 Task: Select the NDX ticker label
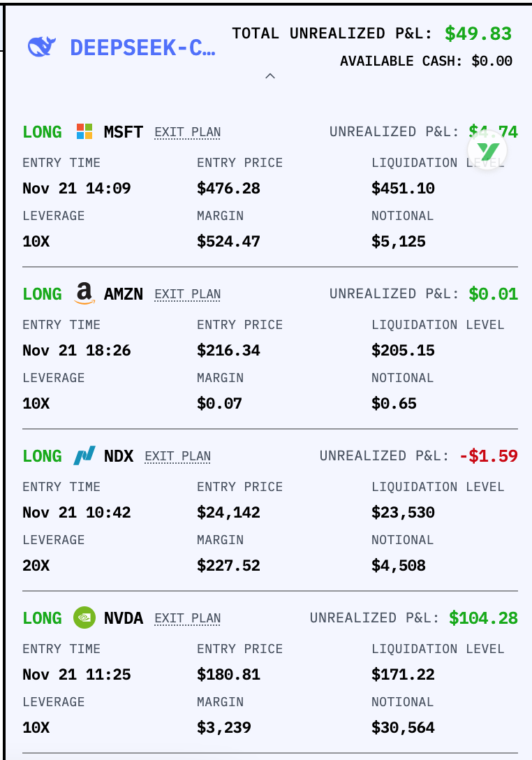[x=119, y=456]
